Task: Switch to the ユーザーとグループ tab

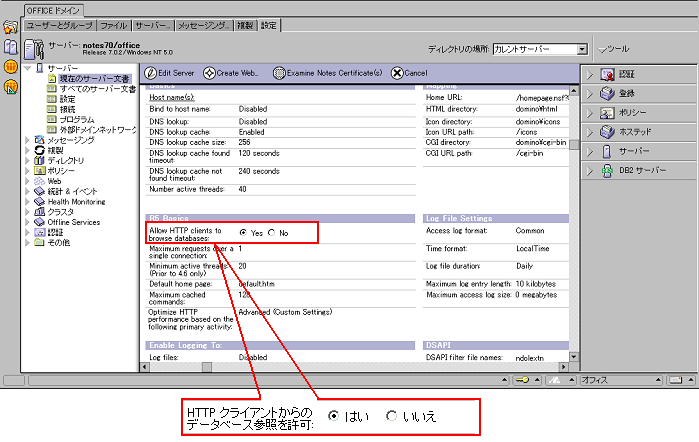Action: click(59, 25)
